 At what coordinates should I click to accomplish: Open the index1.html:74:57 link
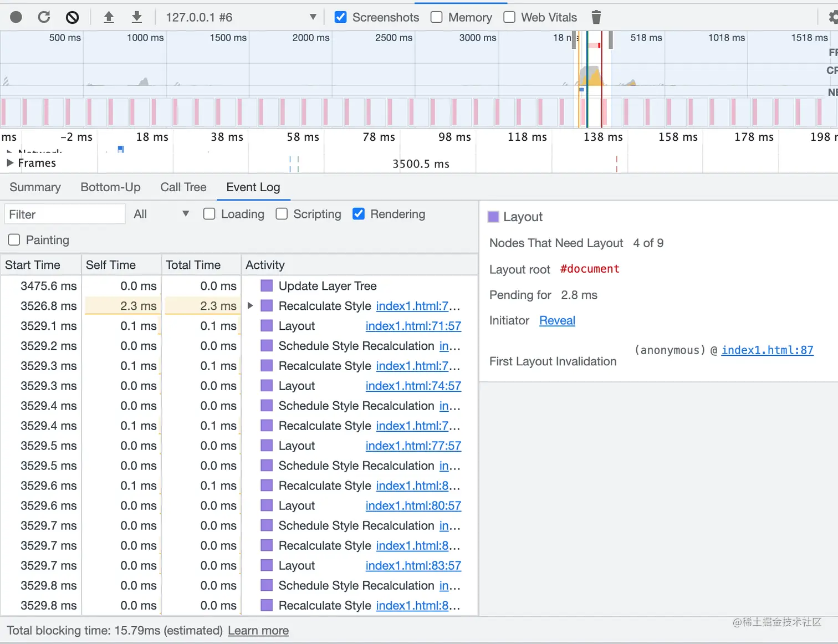click(413, 386)
